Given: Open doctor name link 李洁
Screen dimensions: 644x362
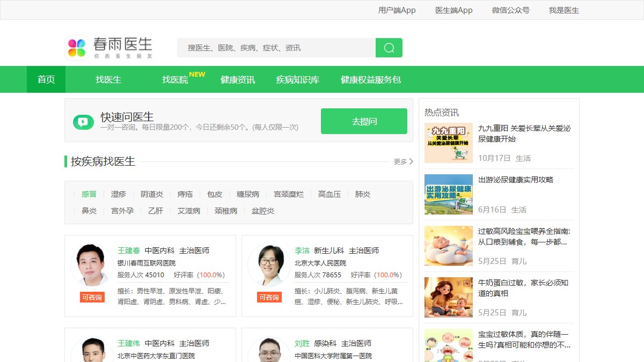Looking at the screenshot, I should click(302, 250).
